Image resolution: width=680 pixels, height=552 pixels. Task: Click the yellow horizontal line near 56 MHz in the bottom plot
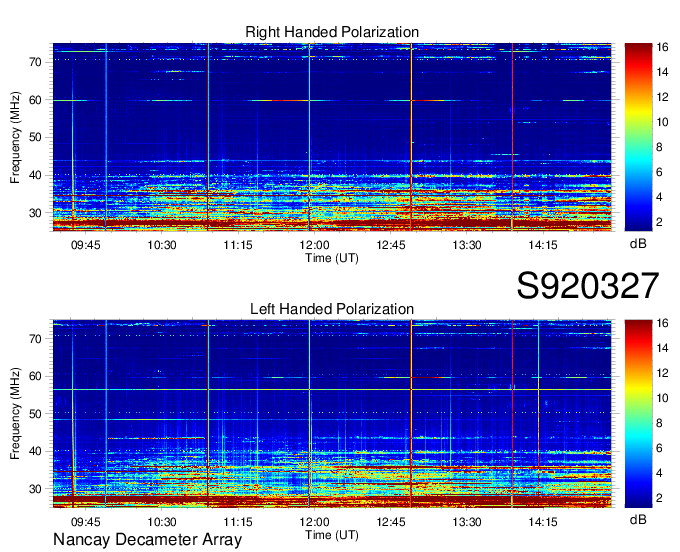332,390
